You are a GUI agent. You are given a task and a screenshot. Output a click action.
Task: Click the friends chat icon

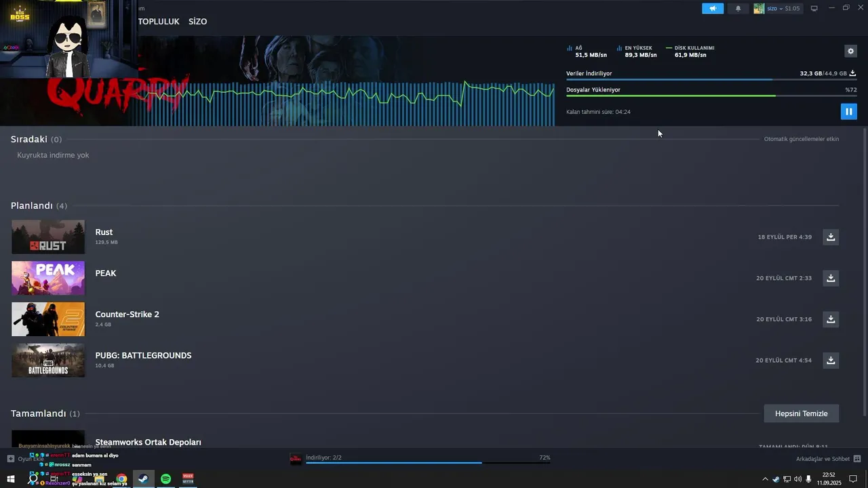[857, 459]
